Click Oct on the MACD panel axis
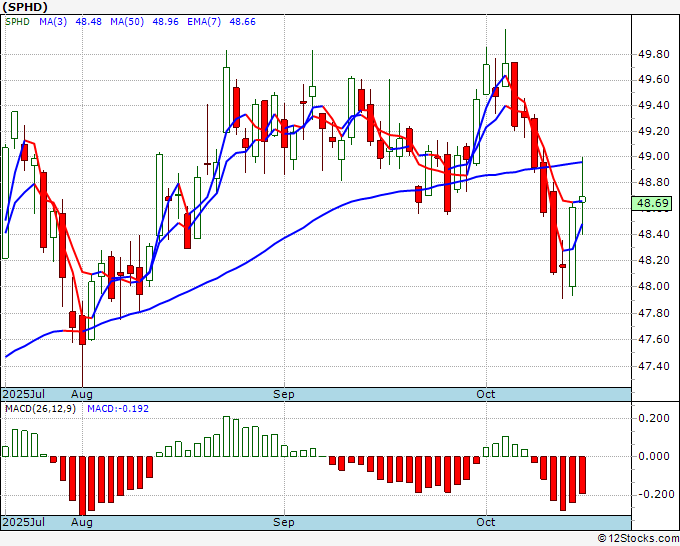680x546 pixels. [486, 522]
